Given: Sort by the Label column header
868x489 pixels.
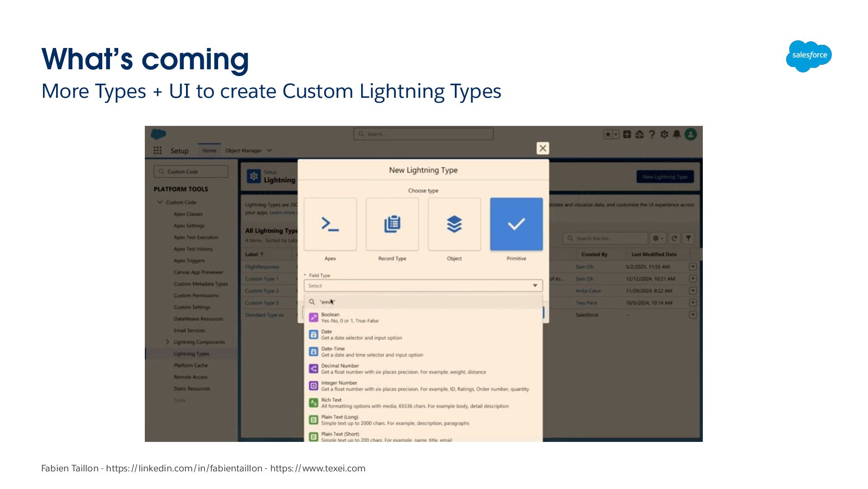Looking at the screenshot, I should [254, 254].
